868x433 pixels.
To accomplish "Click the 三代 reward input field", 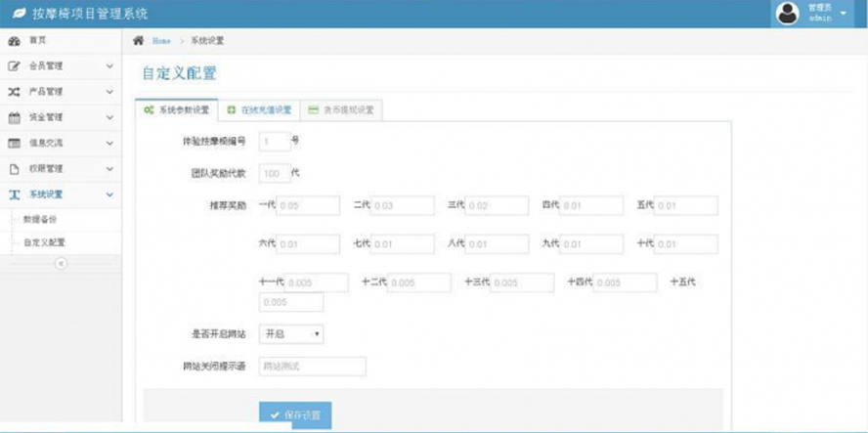I will 497,205.
